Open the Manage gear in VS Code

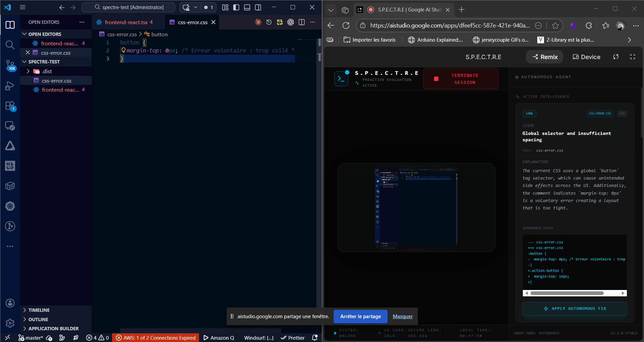click(x=10, y=323)
